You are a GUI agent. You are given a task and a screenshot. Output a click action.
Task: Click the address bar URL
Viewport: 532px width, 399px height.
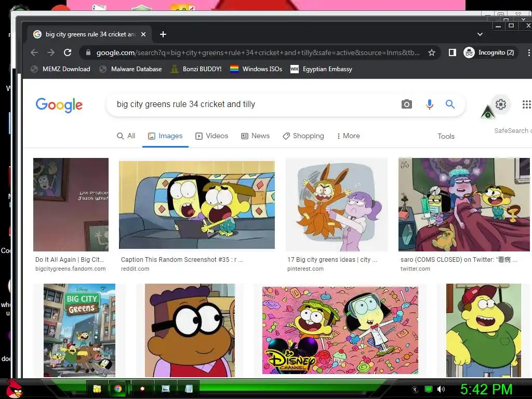coord(258,52)
